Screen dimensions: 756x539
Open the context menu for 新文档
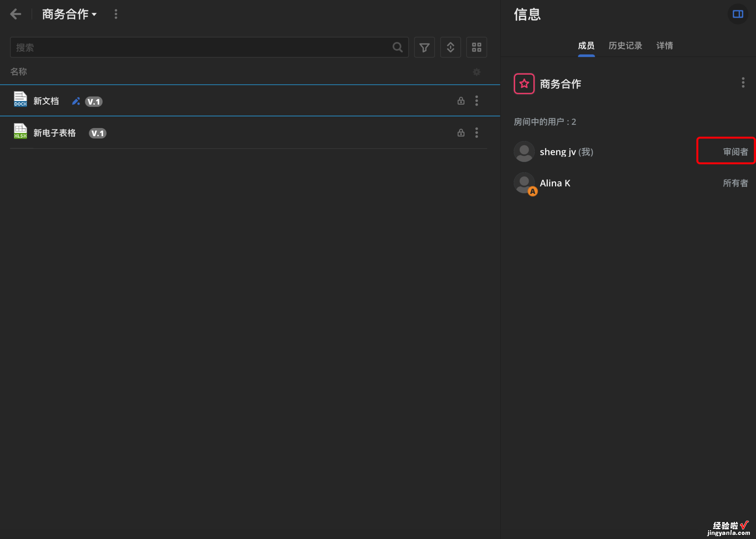[477, 101]
